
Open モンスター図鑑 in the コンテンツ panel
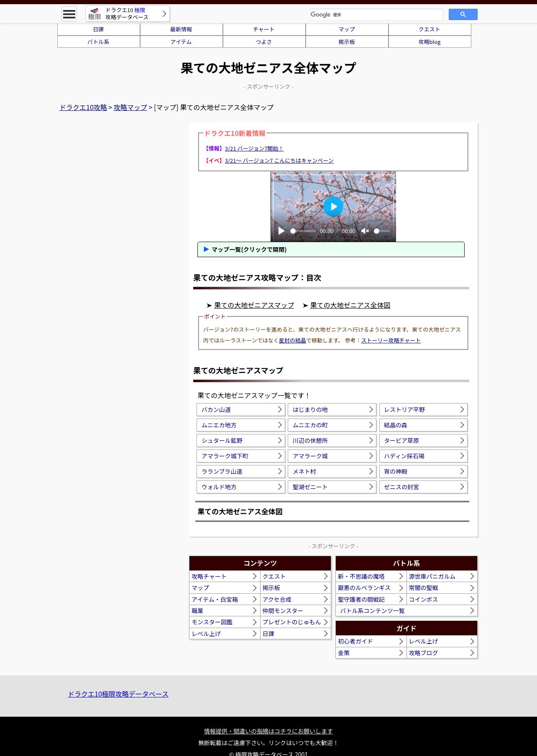(225, 622)
